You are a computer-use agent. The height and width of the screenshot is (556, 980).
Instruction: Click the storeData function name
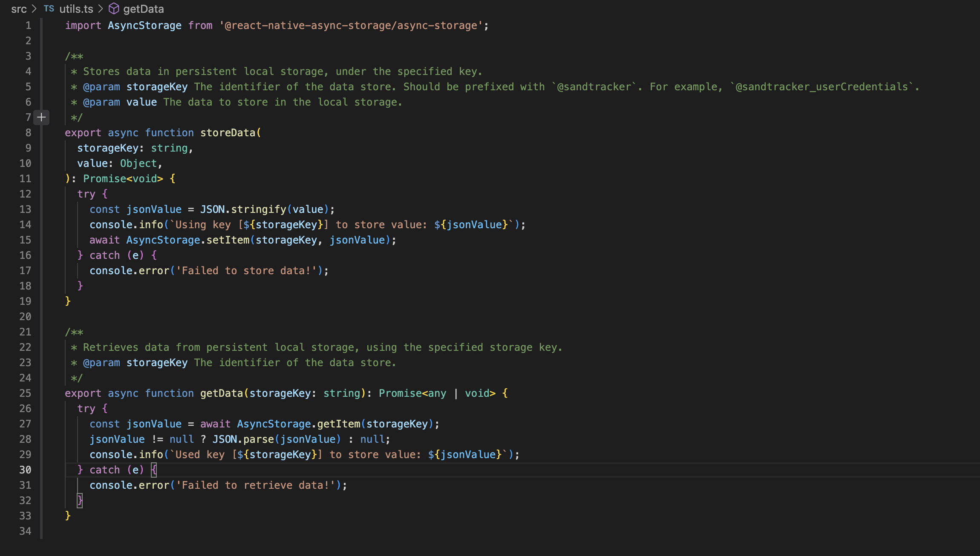click(228, 133)
